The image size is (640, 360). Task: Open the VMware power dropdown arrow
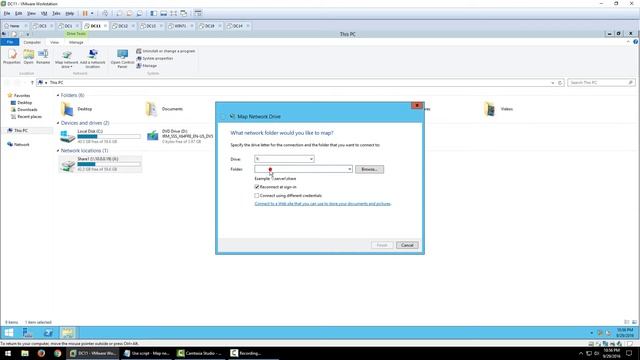tap(92, 13)
